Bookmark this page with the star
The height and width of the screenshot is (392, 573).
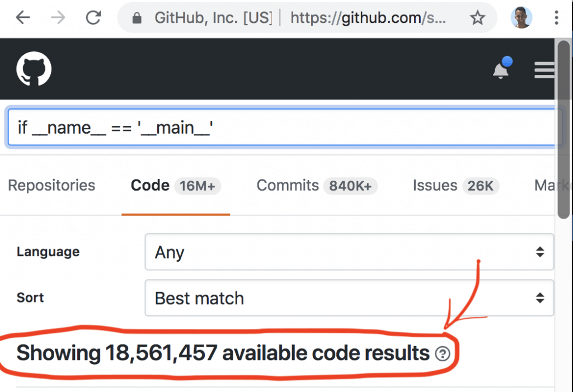[477, 18]
